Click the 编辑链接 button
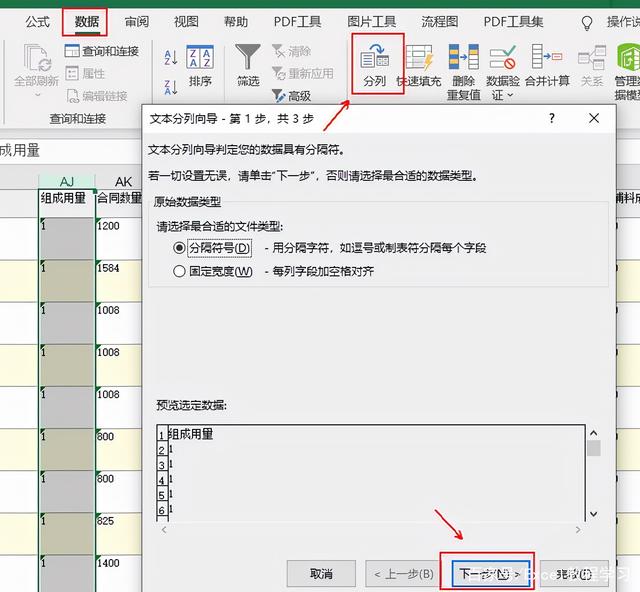The height and width of the screenshot is (592, 640). click(x=97, y=96)
